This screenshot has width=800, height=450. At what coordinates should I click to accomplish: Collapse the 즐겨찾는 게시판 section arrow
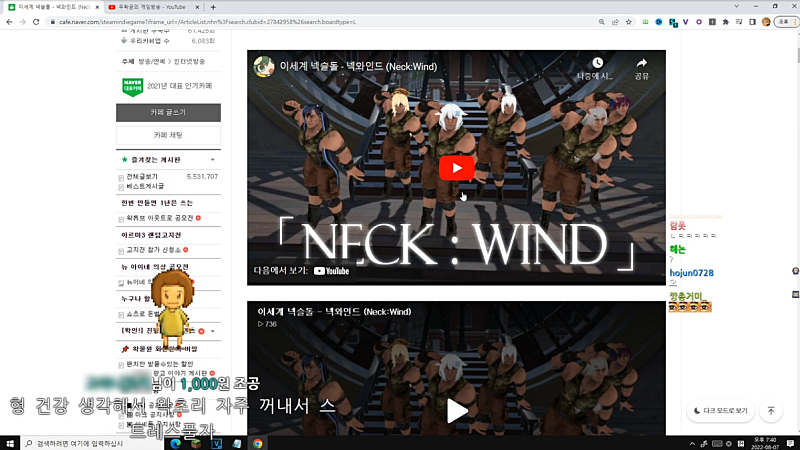pos(212,160)
